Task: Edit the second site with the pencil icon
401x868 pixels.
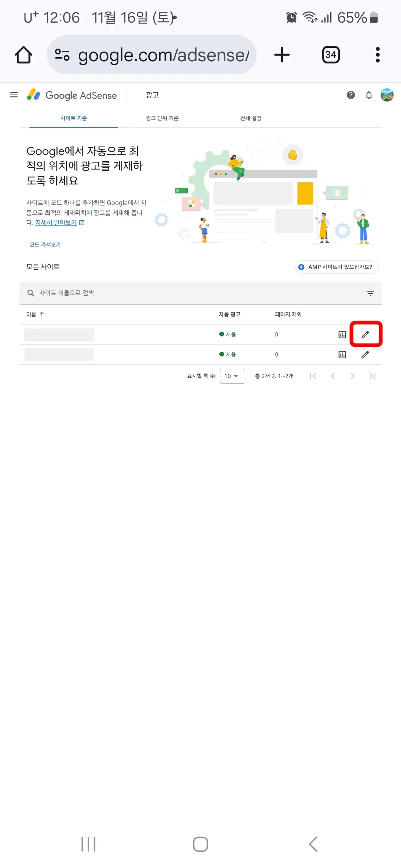Action: tap(365, 355)
